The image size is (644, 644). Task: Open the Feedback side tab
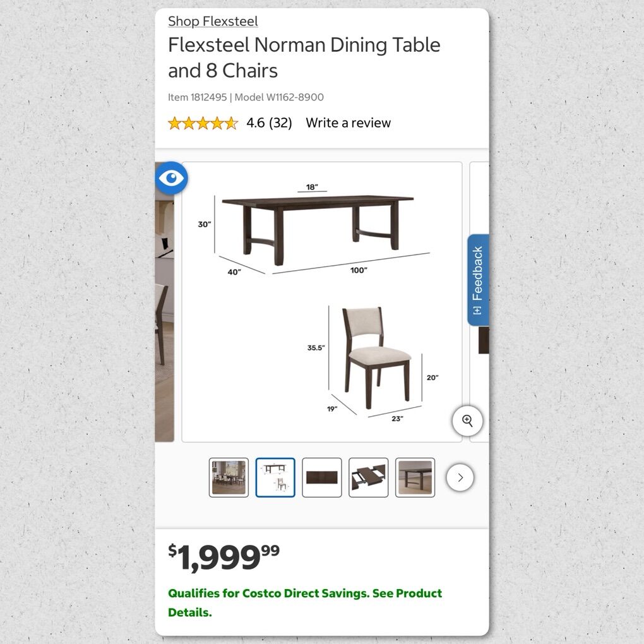(x=478, y=280)
